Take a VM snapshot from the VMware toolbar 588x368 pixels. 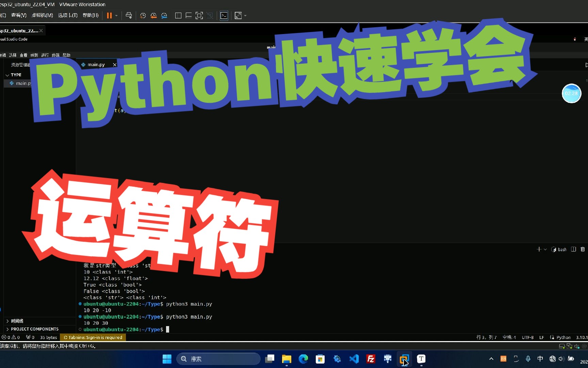[143, 16]
